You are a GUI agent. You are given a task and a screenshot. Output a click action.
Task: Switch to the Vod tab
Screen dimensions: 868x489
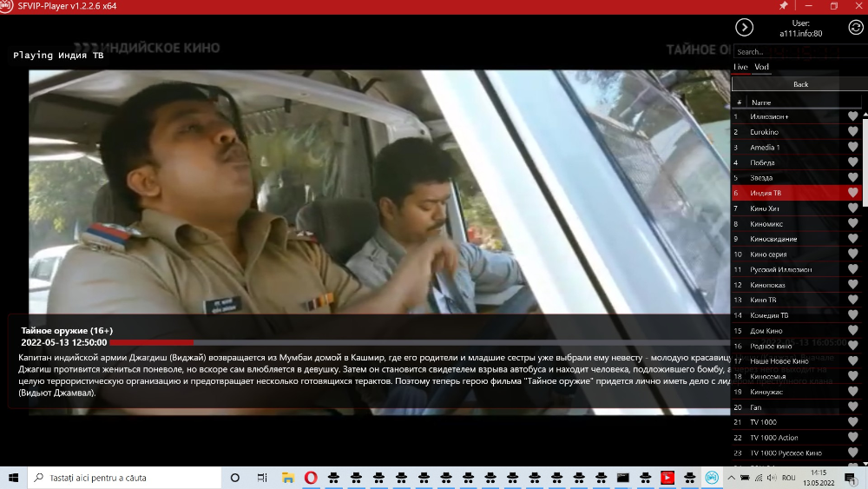tap(761, 67)
